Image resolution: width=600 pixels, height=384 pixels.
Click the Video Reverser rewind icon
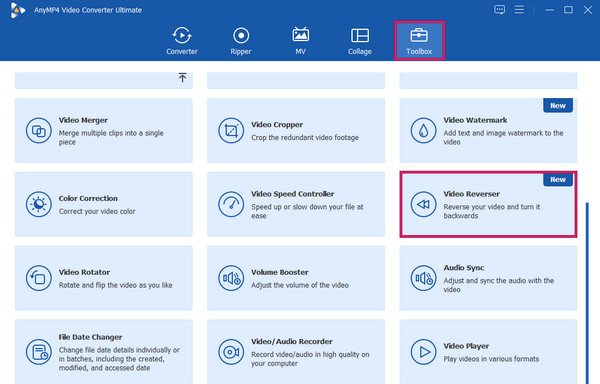tap(424, 204)
